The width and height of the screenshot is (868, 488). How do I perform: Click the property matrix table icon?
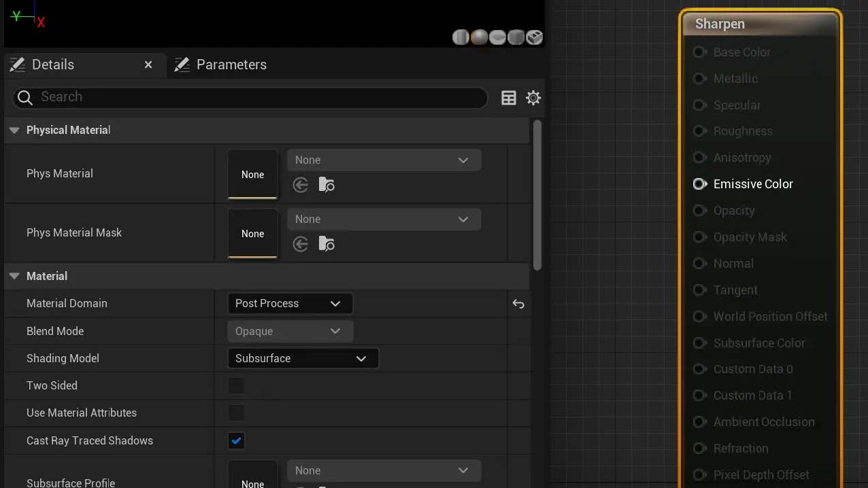point(509,98)
